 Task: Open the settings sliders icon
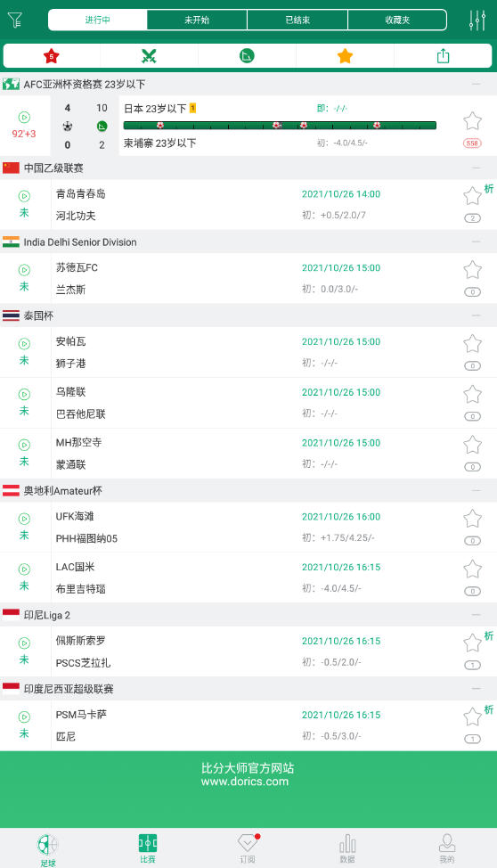click(x=477, y=20)
